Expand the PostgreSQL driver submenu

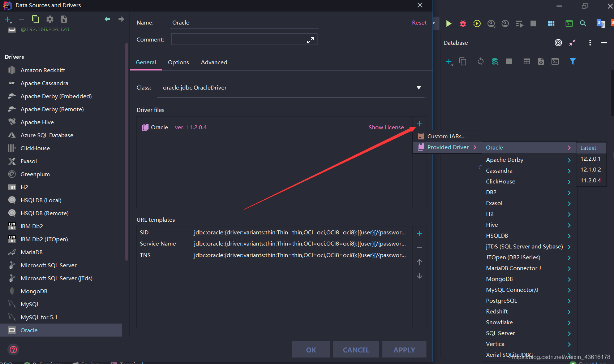click(529, 301)
